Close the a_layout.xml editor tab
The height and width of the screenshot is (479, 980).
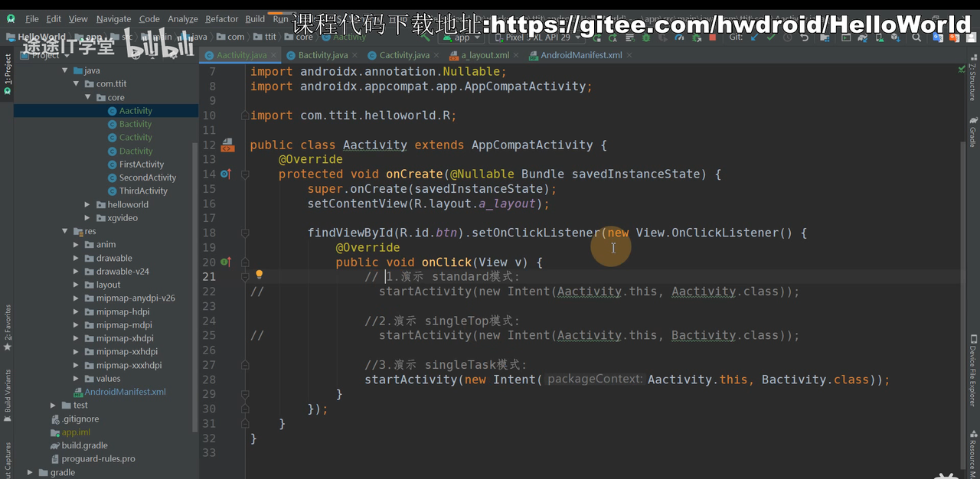point(517,55)
